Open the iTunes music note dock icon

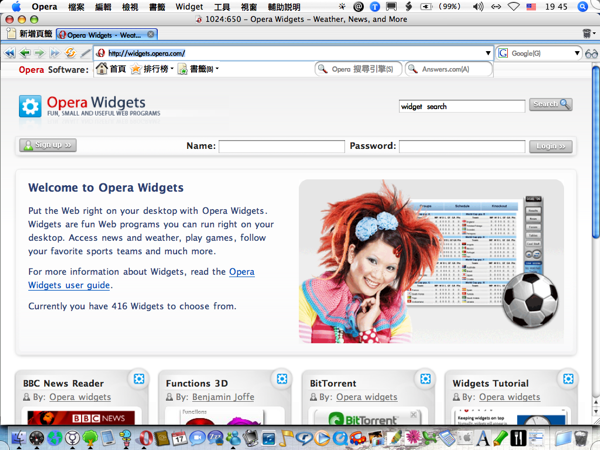click(287, 438)
